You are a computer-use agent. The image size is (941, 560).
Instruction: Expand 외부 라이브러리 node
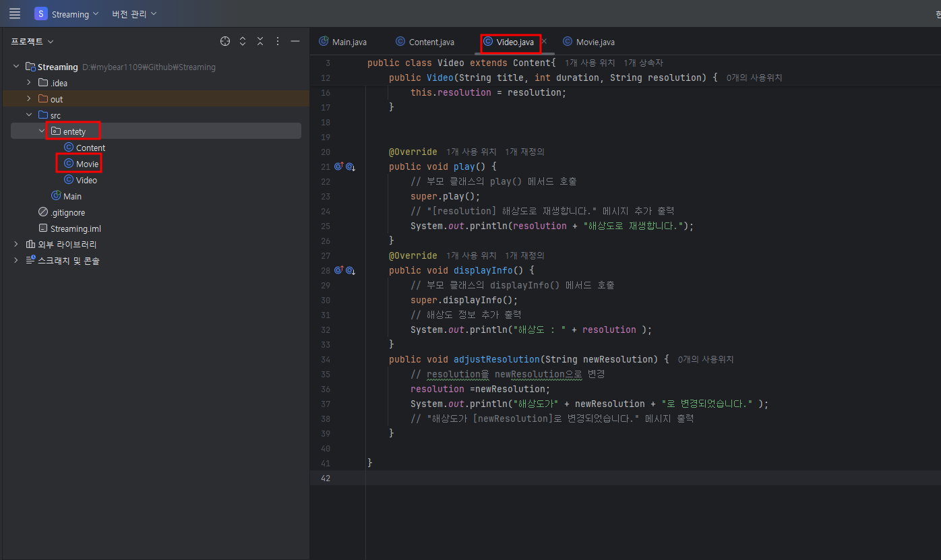click(x=16, y=245)
